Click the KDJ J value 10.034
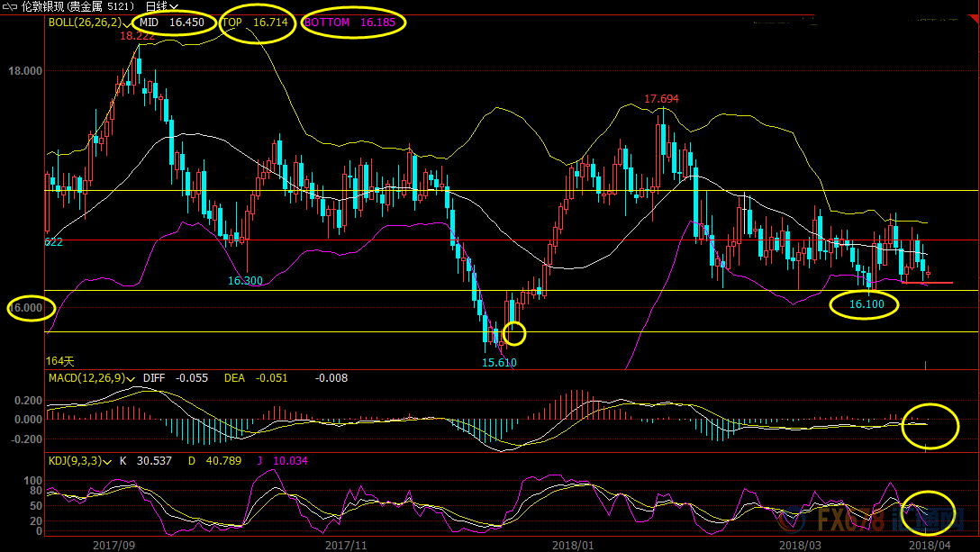Image resolution: width=980 pixels, height=552 pixels. click(289, 461)
